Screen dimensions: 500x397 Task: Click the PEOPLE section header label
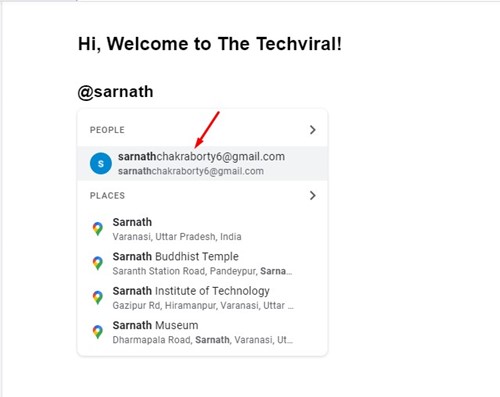point(107,130)
